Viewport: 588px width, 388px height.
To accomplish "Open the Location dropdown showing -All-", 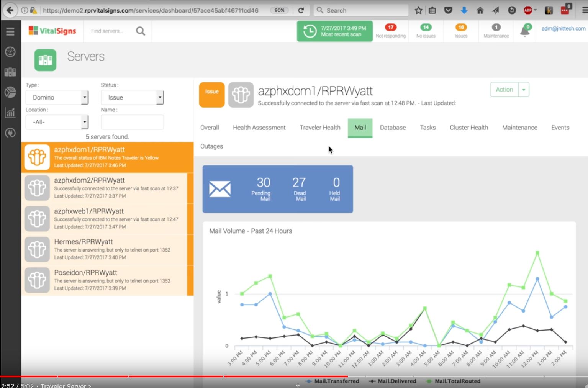I will (57, 122).
